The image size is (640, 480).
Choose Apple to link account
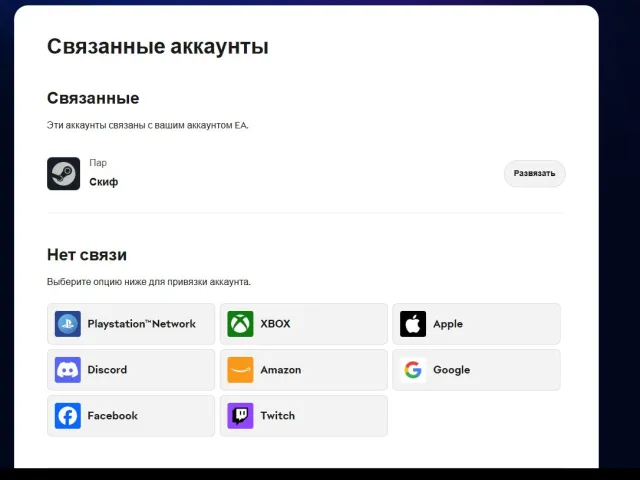click(476, 324)
